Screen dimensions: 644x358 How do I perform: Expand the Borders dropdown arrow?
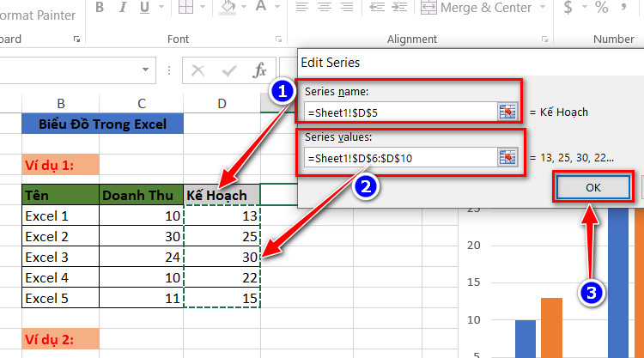(203, 7)
